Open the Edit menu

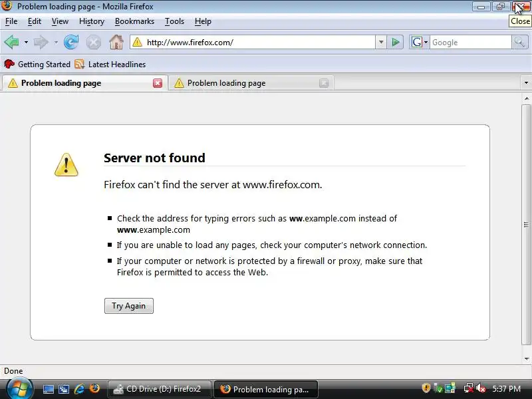pos(35,21)
